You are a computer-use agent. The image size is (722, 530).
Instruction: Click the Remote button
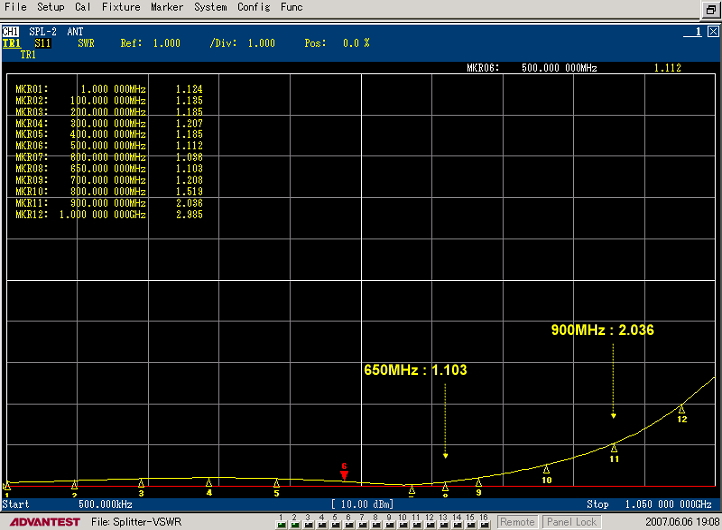(x=517, y=522)
